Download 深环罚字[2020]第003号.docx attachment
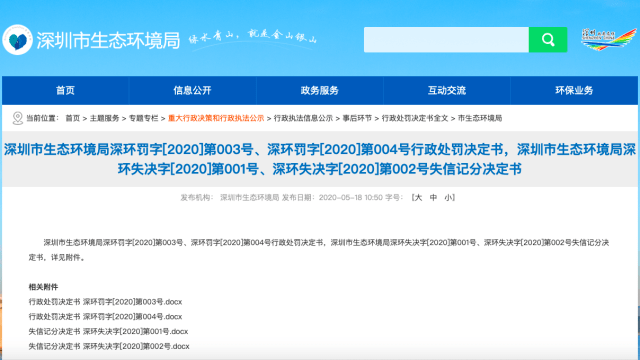This screenshot has width=640, height=360. (105, 302)
